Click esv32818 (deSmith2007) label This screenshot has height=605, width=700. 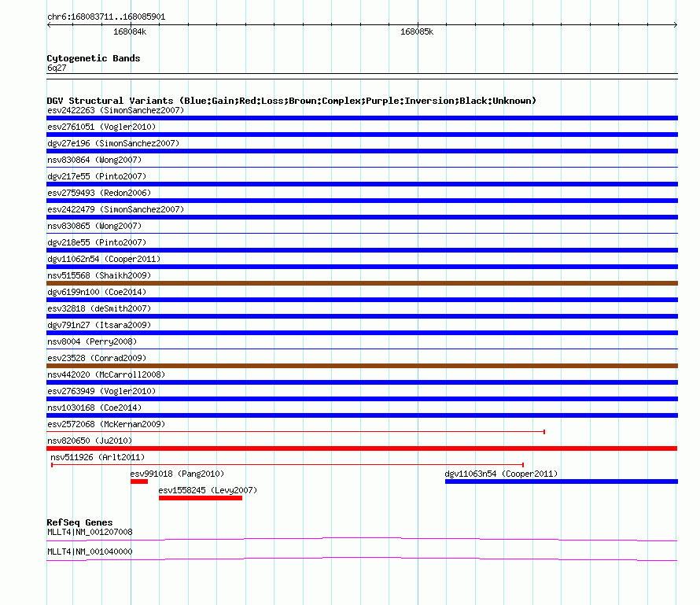tap(99, 308)
